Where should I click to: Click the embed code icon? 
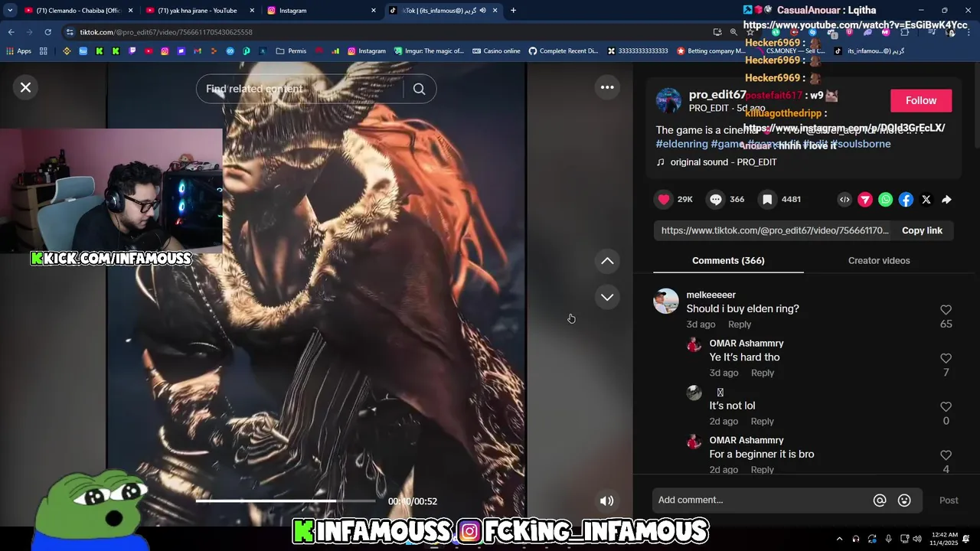point(844,200)
